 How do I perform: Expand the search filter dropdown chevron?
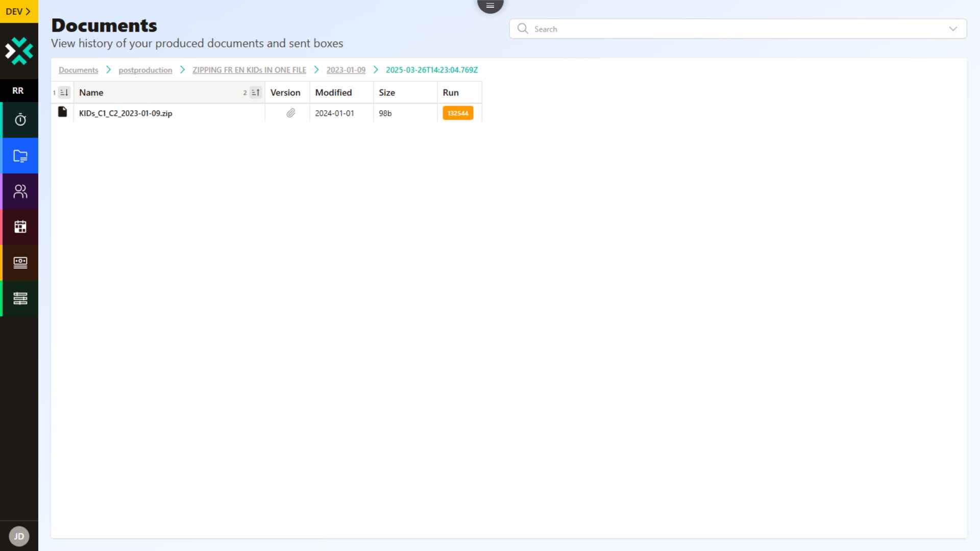click(x=953, y=29)
